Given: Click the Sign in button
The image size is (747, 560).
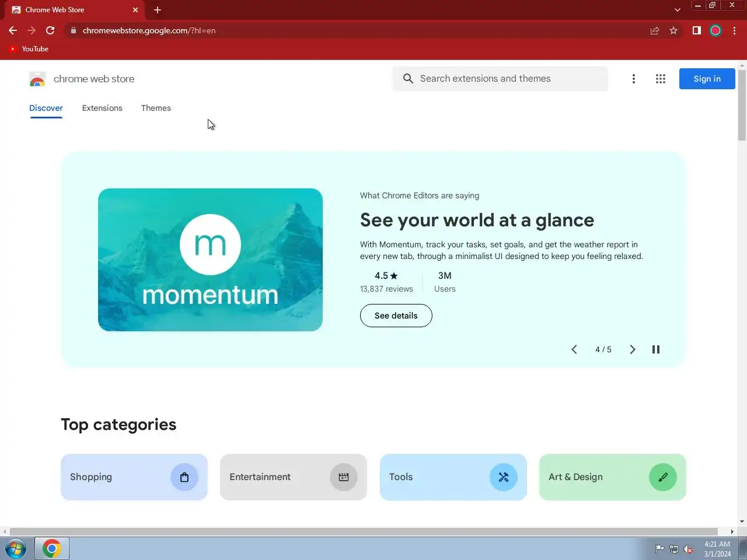Looking at the screenshot, I should [x=707, y=79].
